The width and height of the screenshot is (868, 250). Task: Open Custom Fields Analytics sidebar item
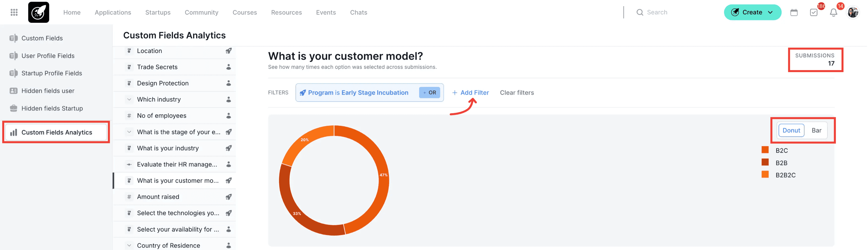pos(56,132)
